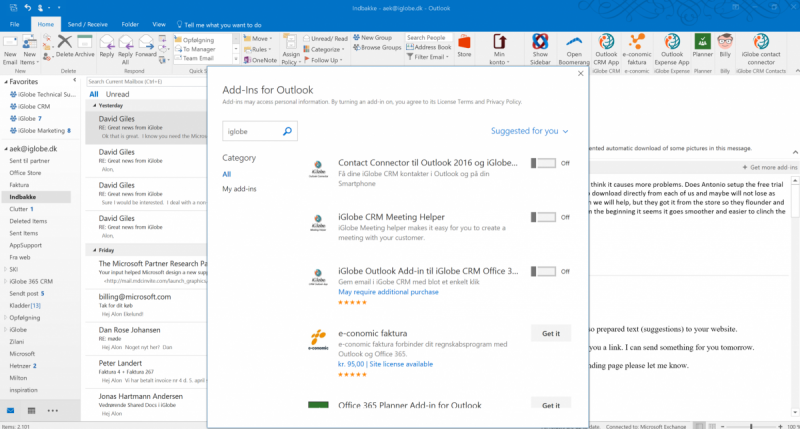Select the All category in add-ins dialog

227,174
